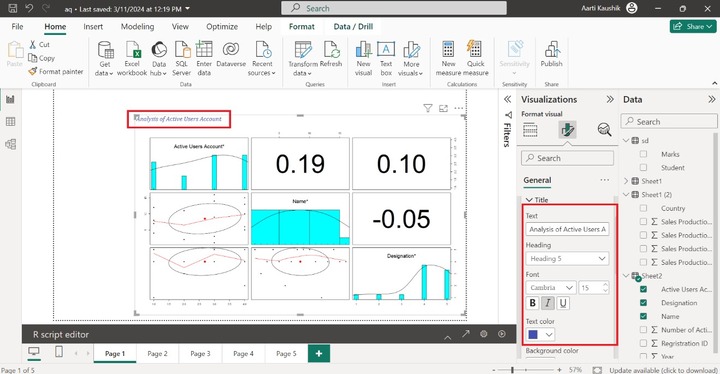Viewport: 720px width, 374px height.
Task: Refresh the data queries
Action: click(331, 54)
